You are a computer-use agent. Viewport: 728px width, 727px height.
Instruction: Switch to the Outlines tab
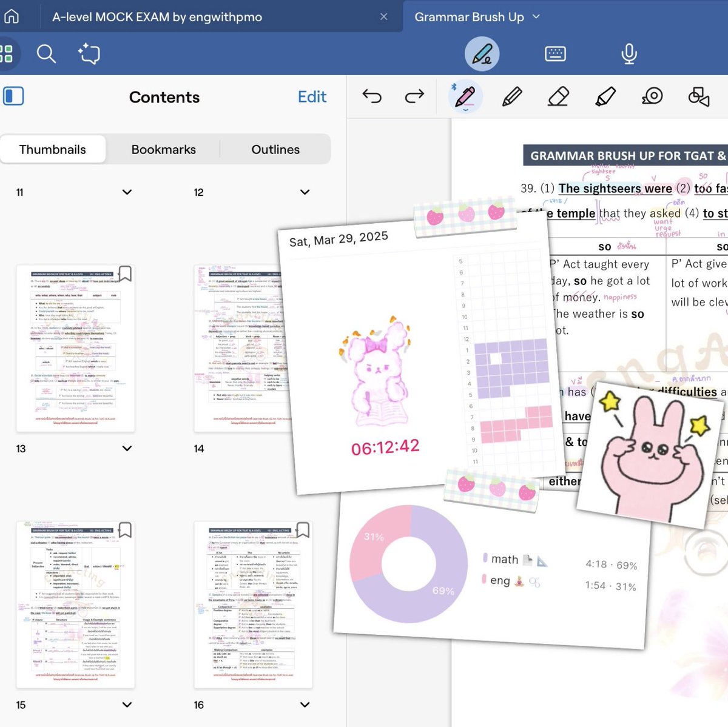[275, 149]
